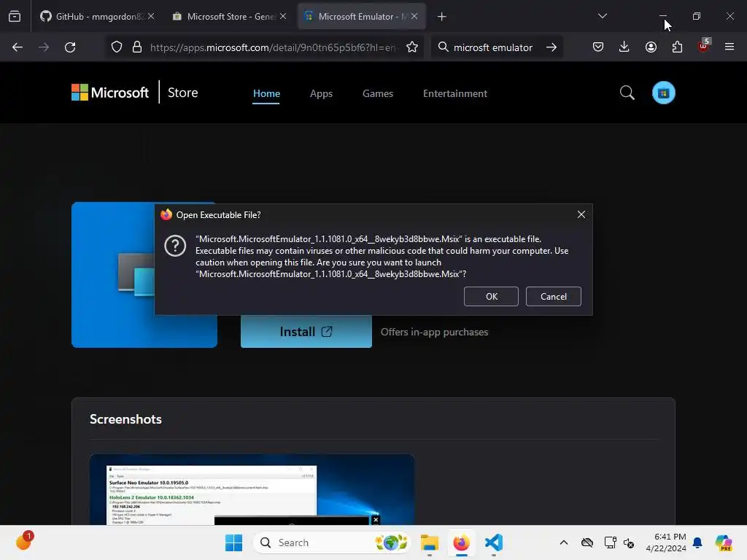Click the Firefox taskbar icon
Screen dimensions: 747x560
(x=461, y=542)
